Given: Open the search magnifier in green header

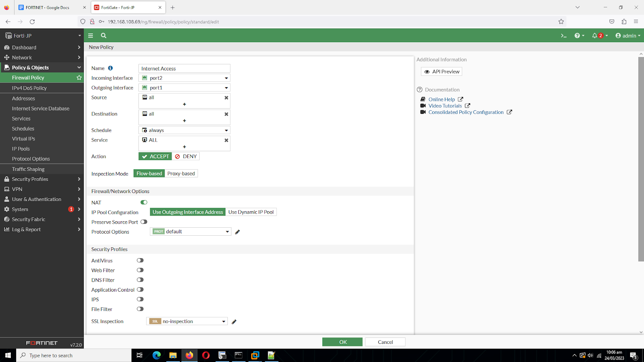Looking at the screenshot, I should point(103,35).
